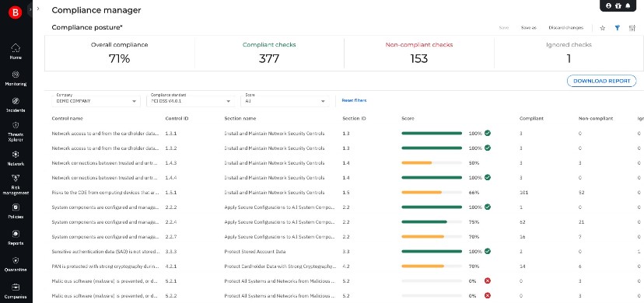
Task: Expand the Score filter dropdown
Action: click(285, 101)
